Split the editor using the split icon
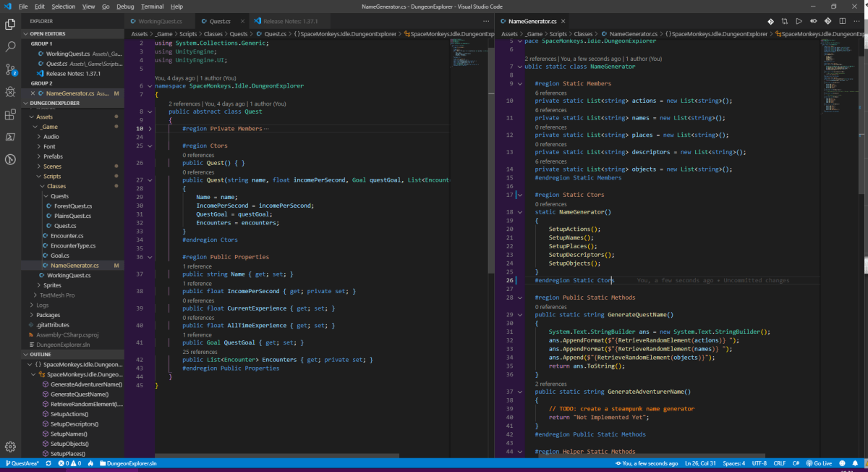This screenshot has width=868, height=472. (x=842, y=21)
